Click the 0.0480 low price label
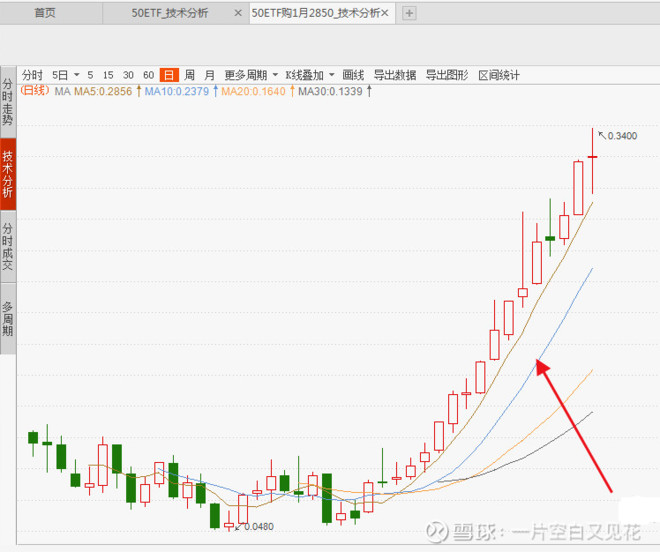Viewport: 660px width, 552px height. [x=258, y=526]
